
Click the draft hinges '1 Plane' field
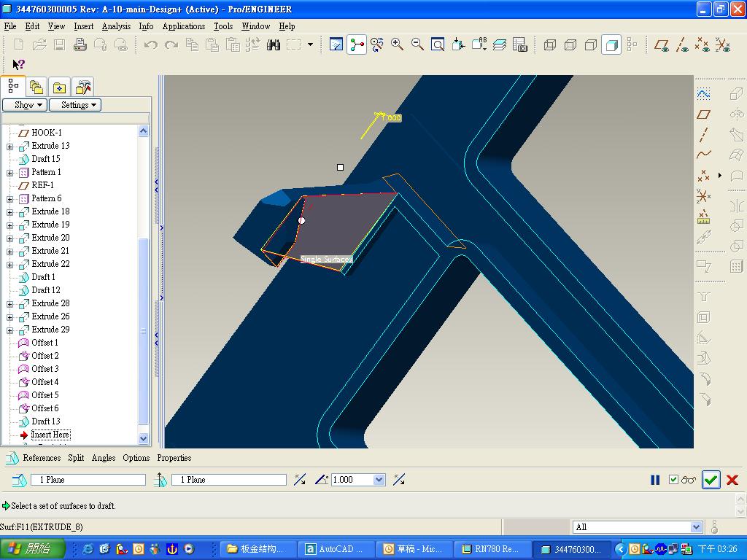[x=88, y=480]
